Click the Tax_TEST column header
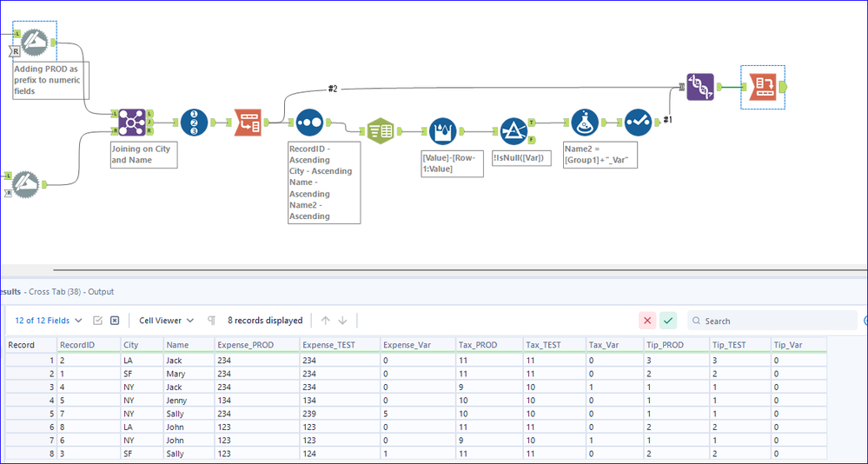The width and height of the screenshot is (868, 464). [554, 345]
